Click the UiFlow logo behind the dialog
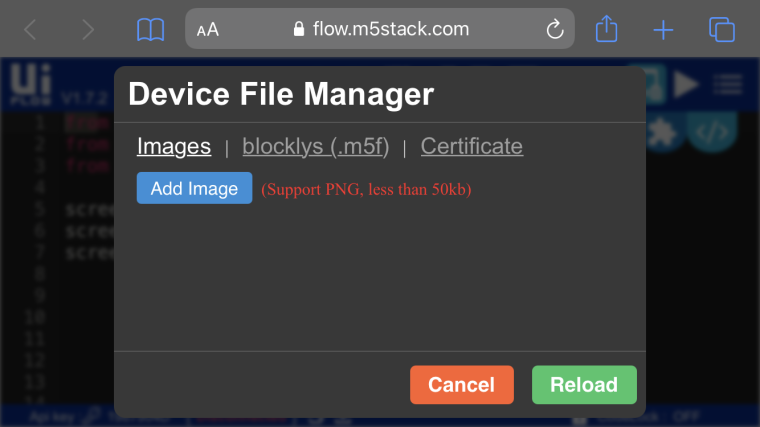Viewport: 760px width, 427px height. 31,84
